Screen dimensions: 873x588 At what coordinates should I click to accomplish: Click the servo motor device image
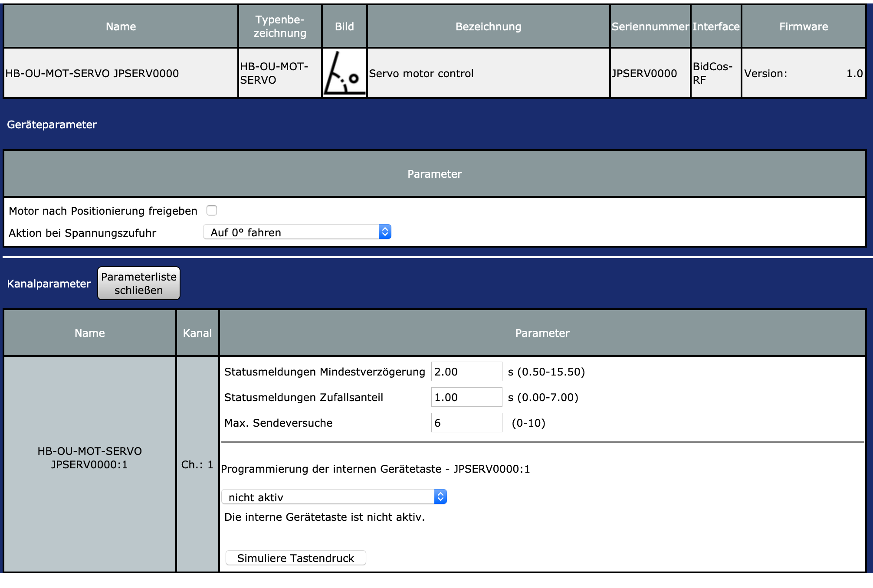tap(344, 73)
